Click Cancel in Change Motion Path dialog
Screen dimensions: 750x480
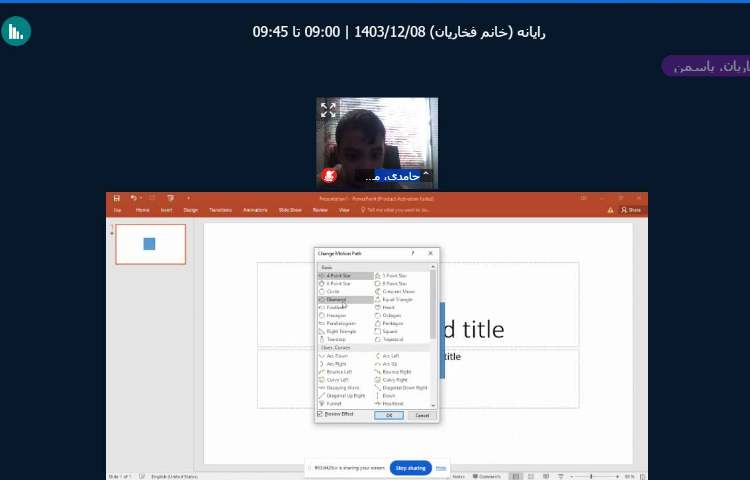(421, 415)
